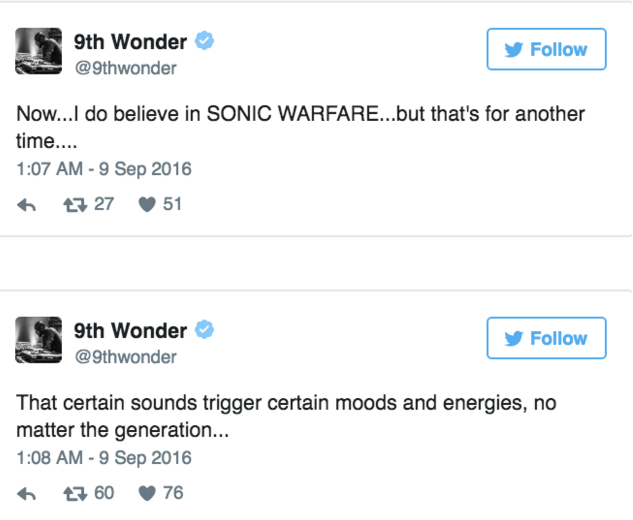Image resolution: width=633 pixels, height=520 pixels.
Task: Open @9thwonder handle in second tweet
Action: (x=125, y=357)
